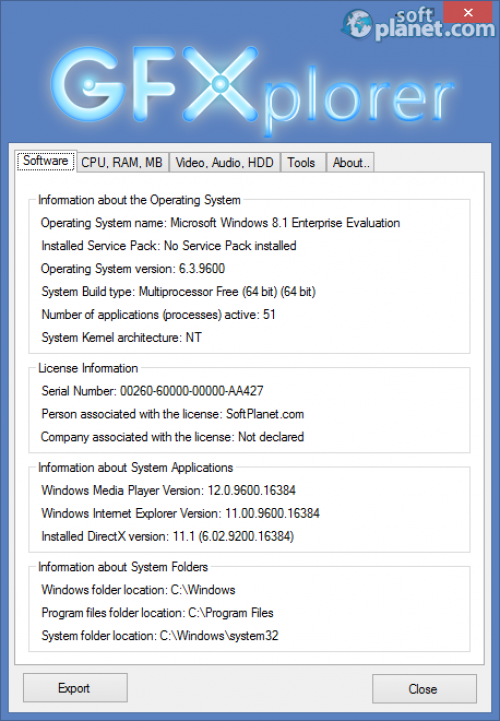Click Number of applications active: 51
Image resolution: width=500 pixels, height=721 pixels.
coord(159,315)
